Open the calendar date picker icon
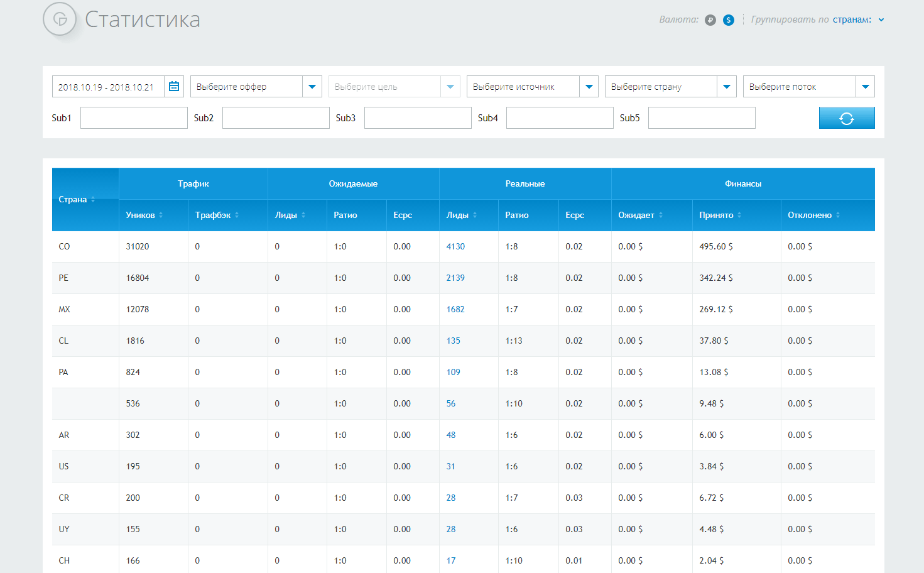Screen dimensions: 924x573 click(173, 86)
